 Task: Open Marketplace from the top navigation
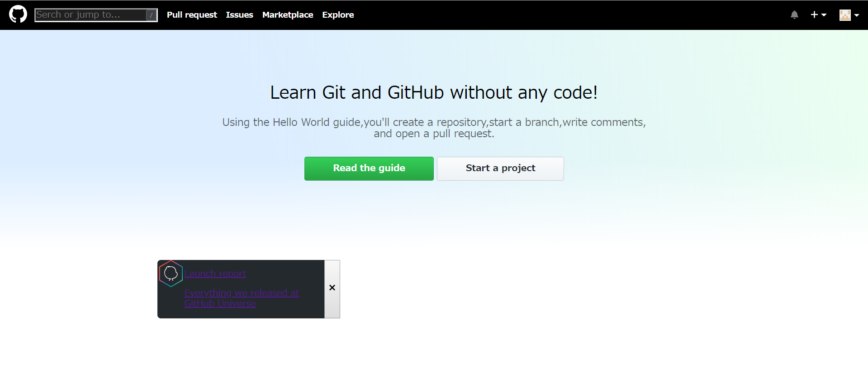pos(287,15)
